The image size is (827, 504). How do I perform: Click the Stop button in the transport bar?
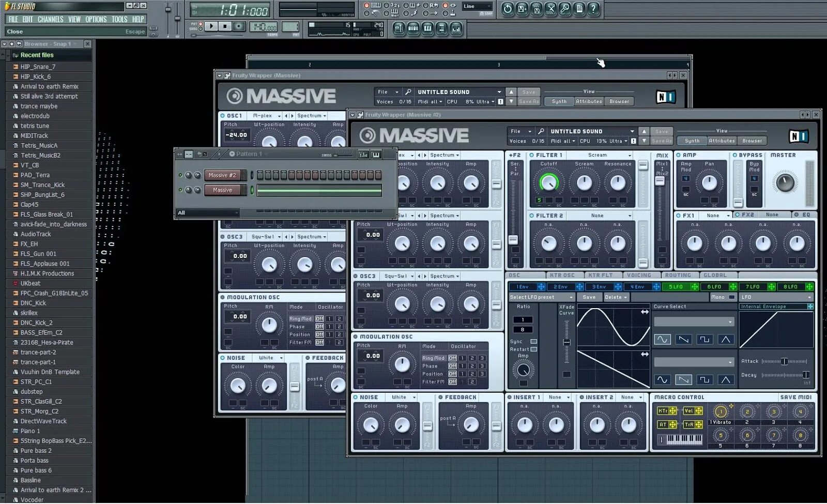coord(225,26)
